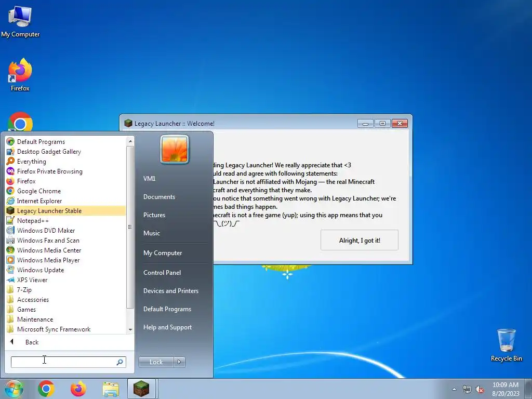
Task: Click the network tray icon
Action: (x=467, y=390)
